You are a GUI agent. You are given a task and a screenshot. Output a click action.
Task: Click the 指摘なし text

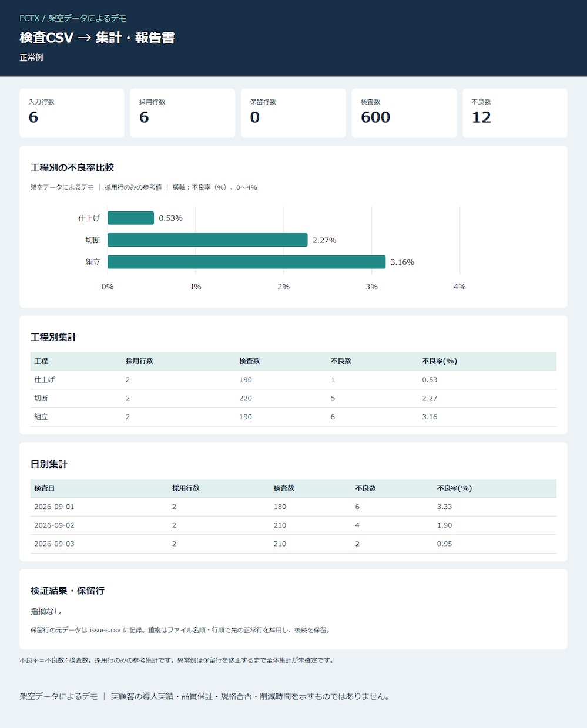pos(46,611)
